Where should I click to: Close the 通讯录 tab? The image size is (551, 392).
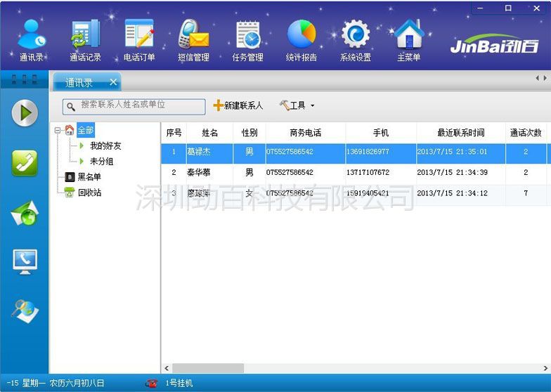click(x=113, y=82)
